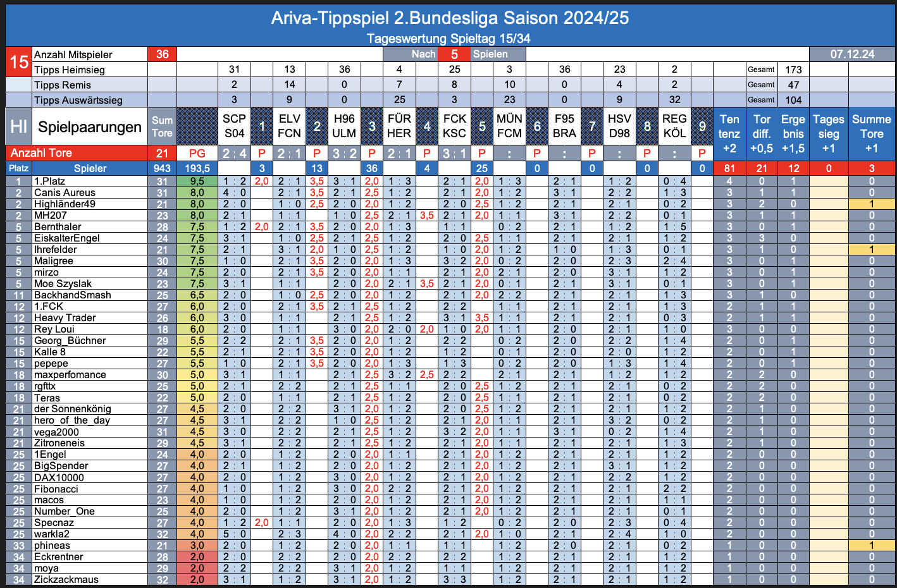
Task: Select player name 'BackhandSmash'
Action: [x=73, y=295]
